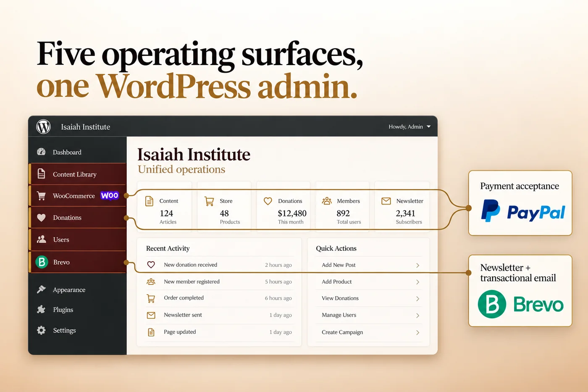
Task: Click the Create Campaign quick action
Action: click(369, 332)
